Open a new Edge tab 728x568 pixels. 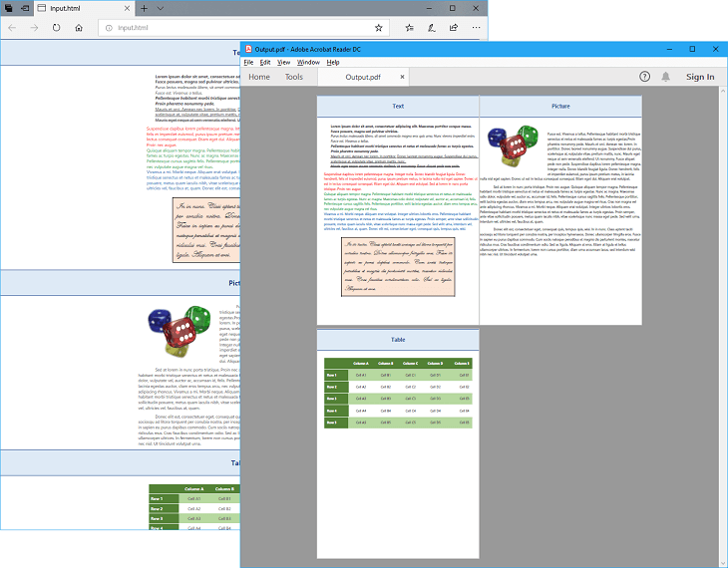point(145,8)
